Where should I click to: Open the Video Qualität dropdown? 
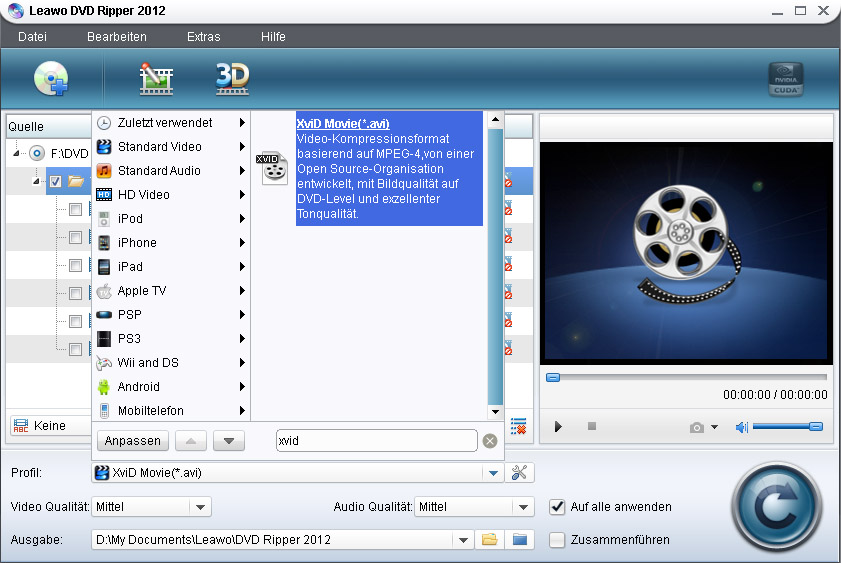click(x=200, y=507)
